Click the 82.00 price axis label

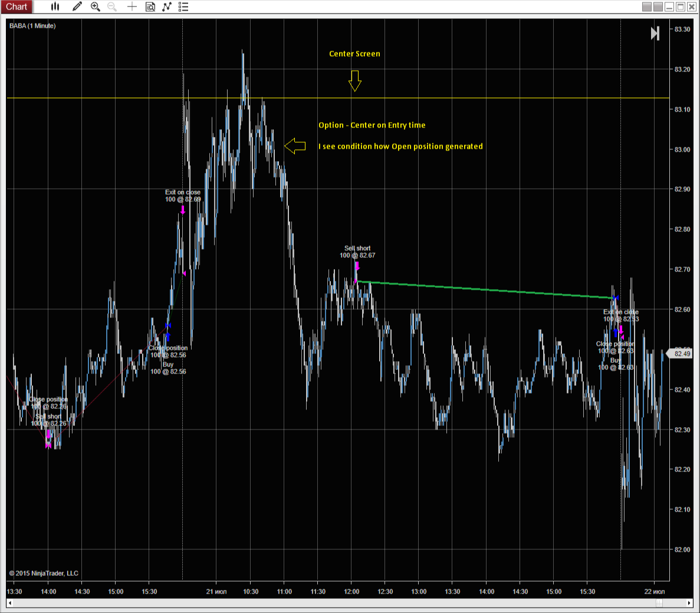pos(682,549)
